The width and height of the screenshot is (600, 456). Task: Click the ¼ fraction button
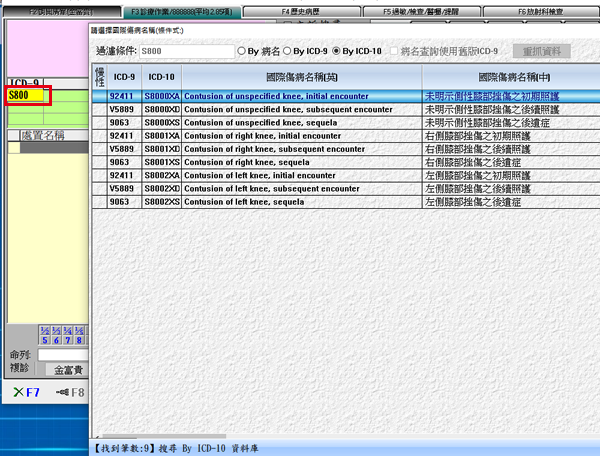[x=67, y=330]
